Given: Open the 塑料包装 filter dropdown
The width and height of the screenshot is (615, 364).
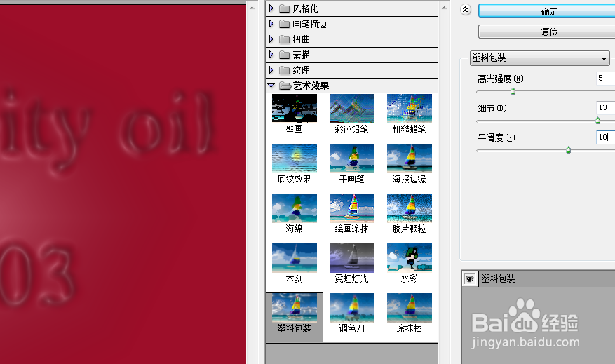Looking at the screenshot, I should pyautogui.click(x=540, y=58).
